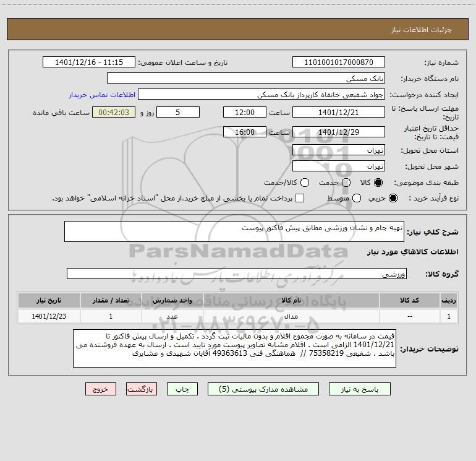476x461 pixels.
Task: Select the کالا radio button
Action: coord(378,183)
